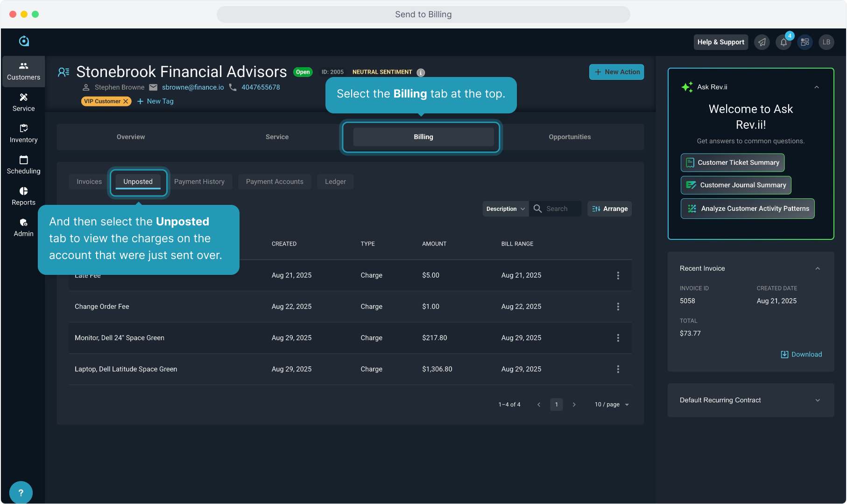Click the sentiment info icon

(421, 72)
